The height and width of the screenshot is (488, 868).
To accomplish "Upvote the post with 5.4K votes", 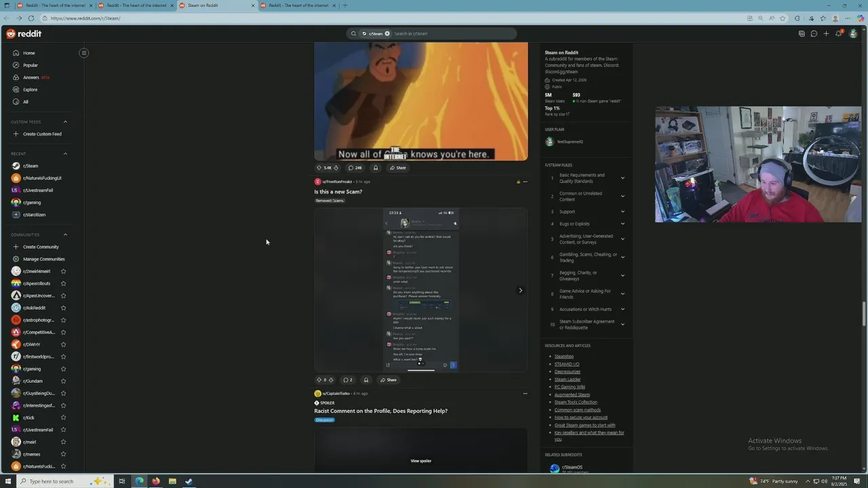I will (319, 167).
